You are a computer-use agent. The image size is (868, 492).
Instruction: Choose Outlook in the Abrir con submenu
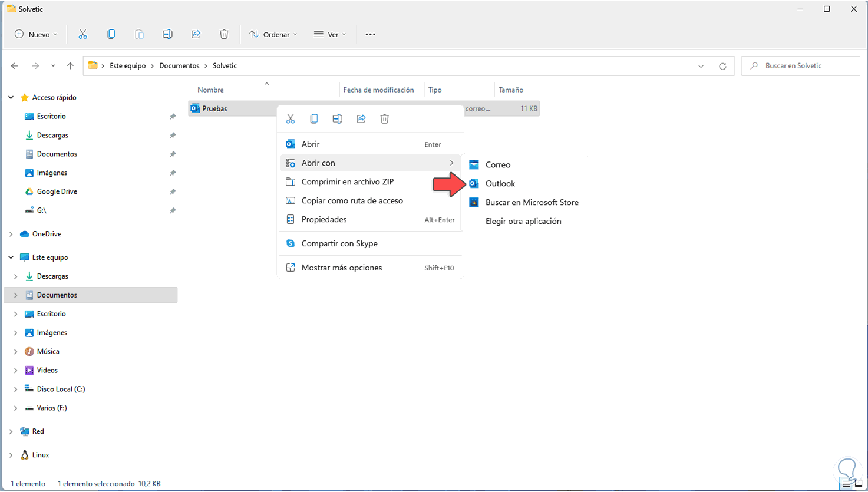(524, 184)
